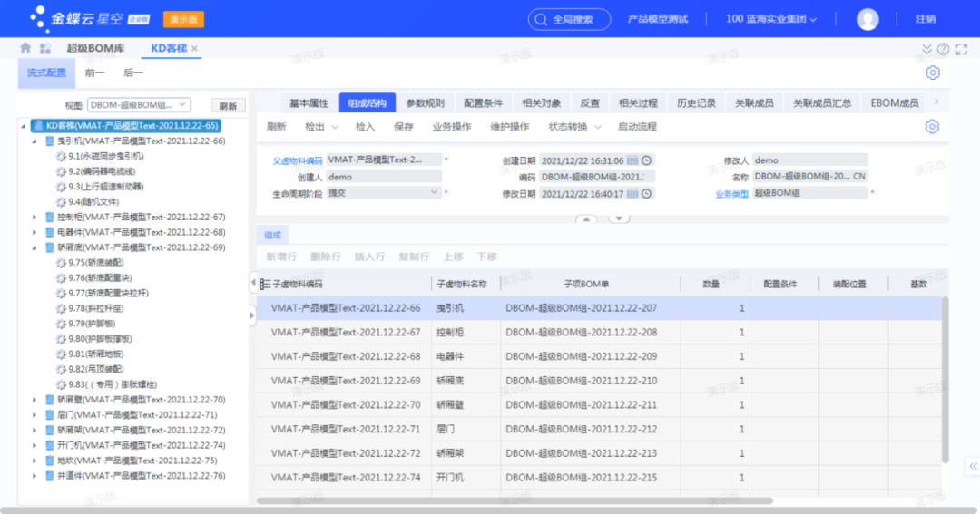
Task: Click the user avatar icon
Action: (867, 19)
